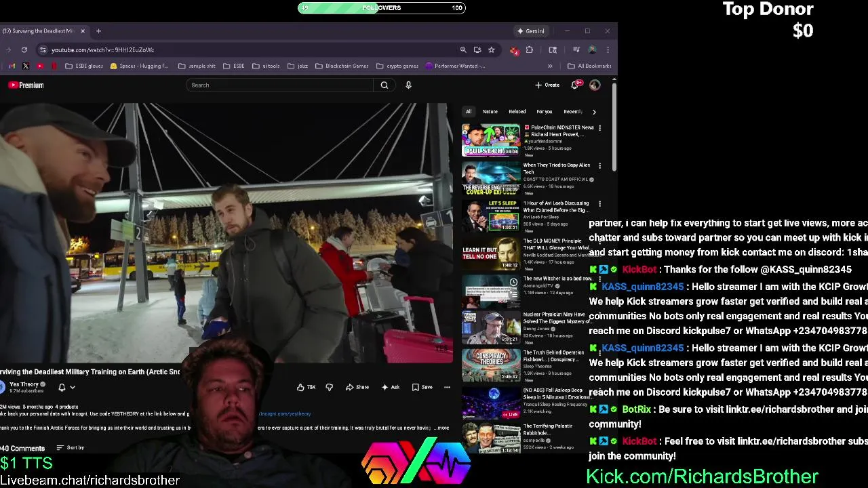Open the Chrome extensions puzzle icon
Viewport: 868px width, 488px height.
point(529,49)
